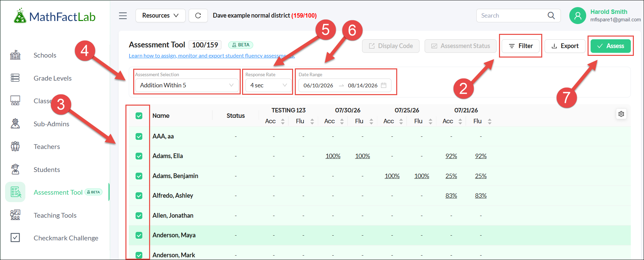Click the Teachers group icon
Viewport: 644px width, 260px height.
click(15, 147)
